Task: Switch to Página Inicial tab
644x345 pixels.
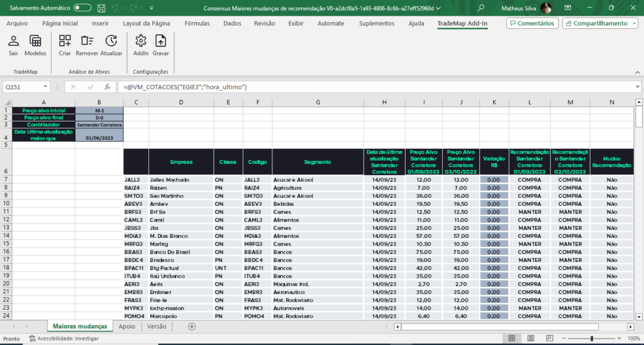Action: [60, 23]
